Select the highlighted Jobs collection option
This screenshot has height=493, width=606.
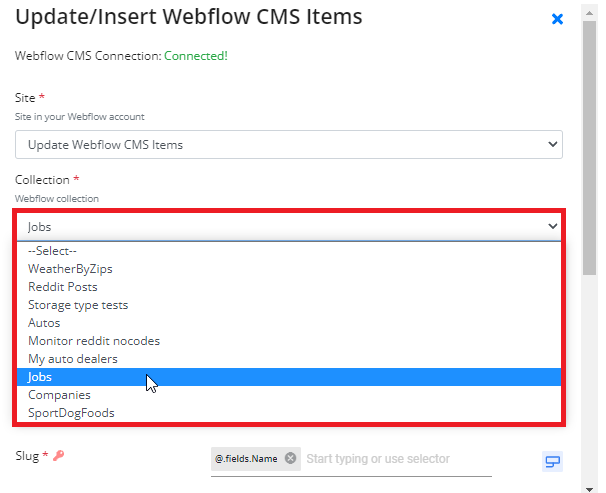pyautogui.click(x=289, y=377)
